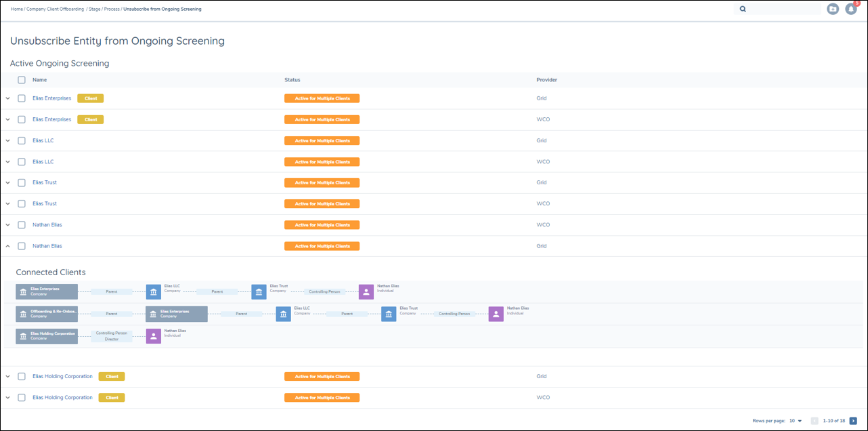Click the Offboarding & Re-Onboarding company node
This screenshot has height=431, width=868.
click(47, 314)
